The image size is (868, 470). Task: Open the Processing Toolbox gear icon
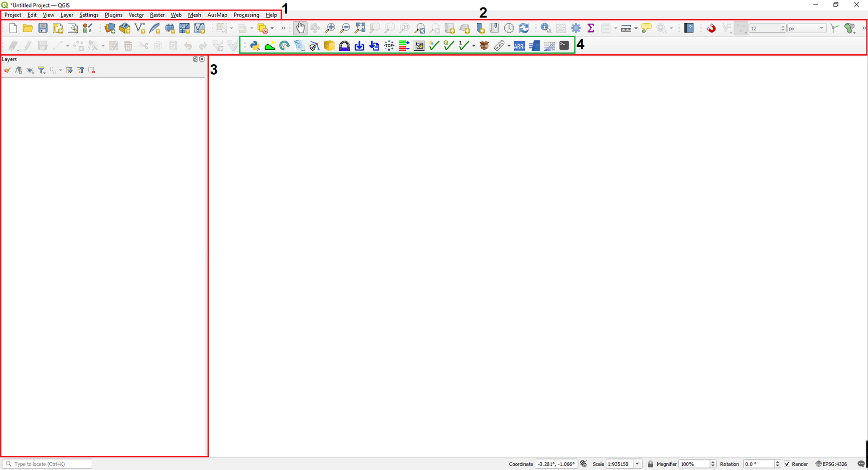tap(576, 28)
